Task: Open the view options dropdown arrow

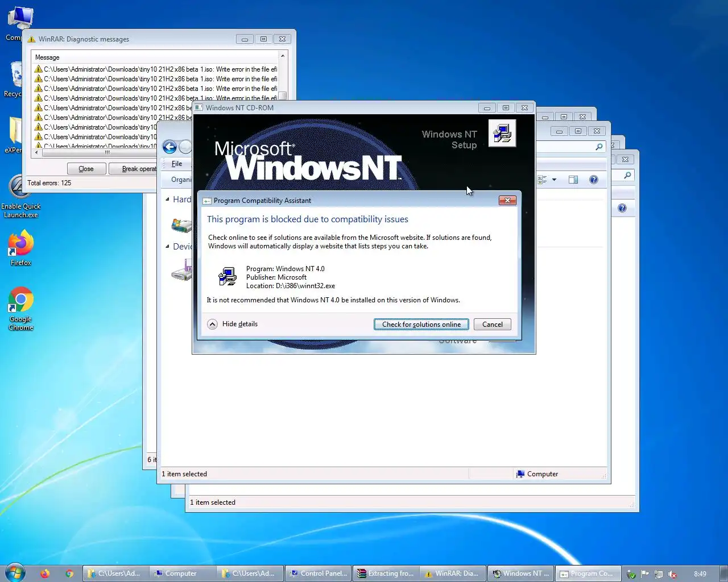Action: (554, 180)
